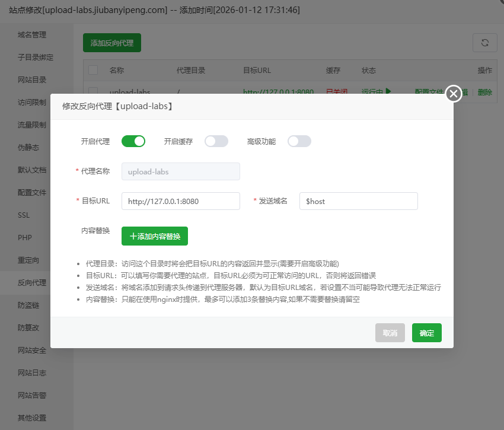Image resolution: width=504 pixels, height=430 pixels.
Task: Click the refresh icon button
Action: 484,43
